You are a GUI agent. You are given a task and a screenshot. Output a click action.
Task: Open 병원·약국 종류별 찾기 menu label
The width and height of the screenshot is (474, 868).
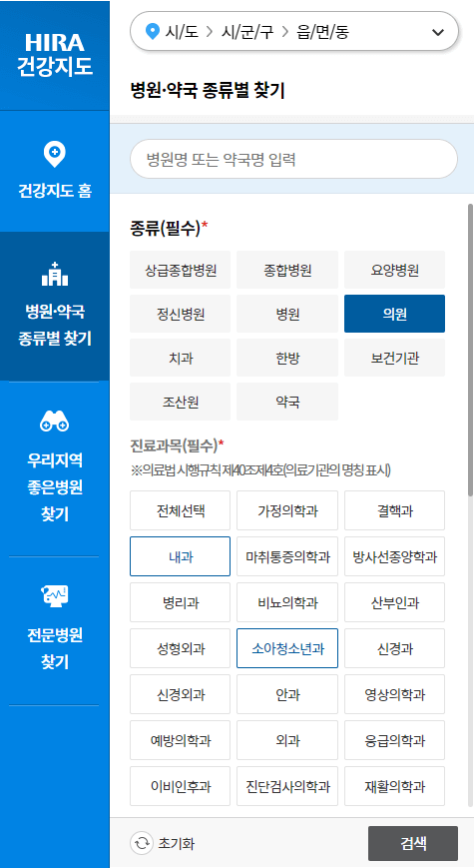click(55, 325)
